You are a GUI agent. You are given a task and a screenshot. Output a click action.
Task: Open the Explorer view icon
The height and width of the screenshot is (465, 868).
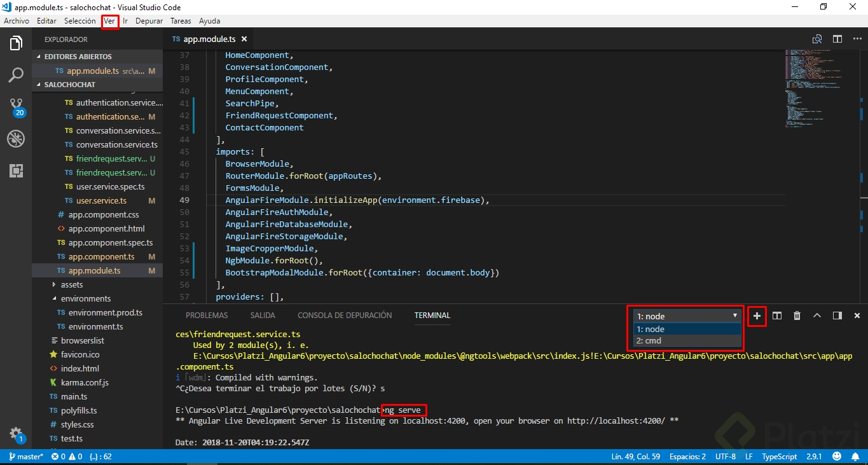point(15,43)
